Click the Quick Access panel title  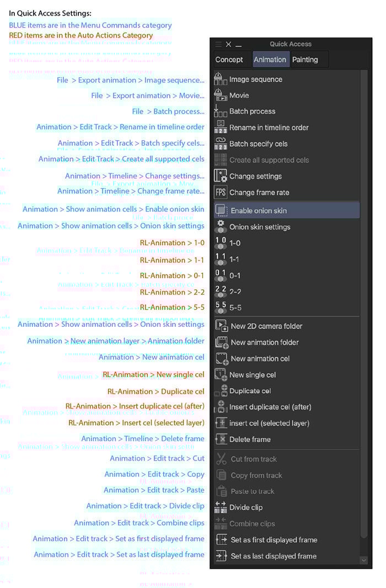coord(291,44)
